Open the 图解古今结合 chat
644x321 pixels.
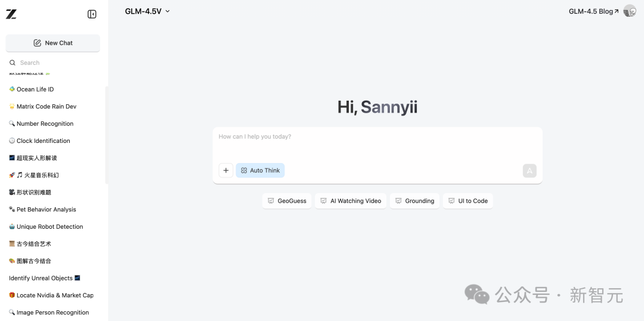53,261
